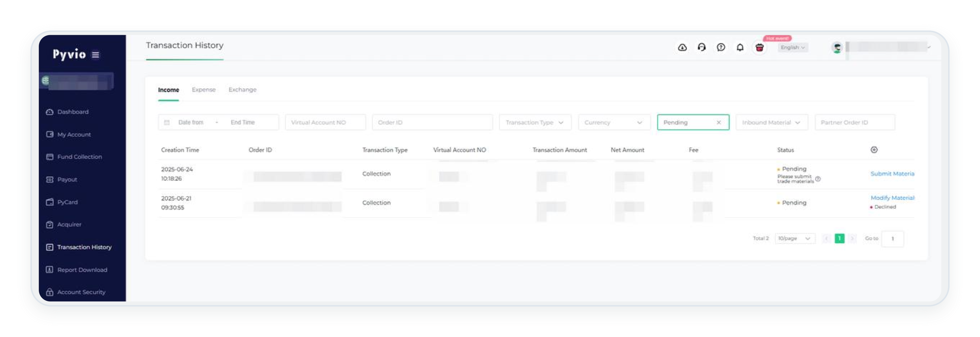Viewport: 980px width, 337px height.
Task: Click the help question mark icon
Action: pos(721,47)
